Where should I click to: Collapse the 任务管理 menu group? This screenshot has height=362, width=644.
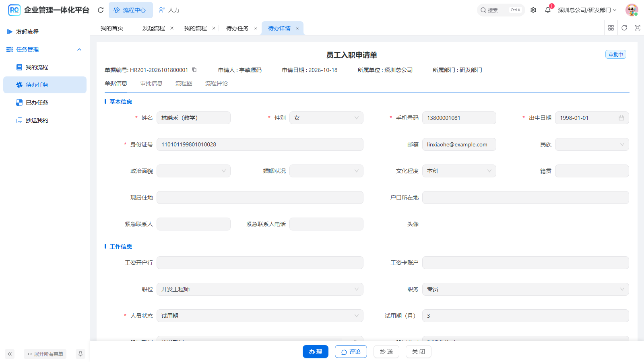point(45,49)
